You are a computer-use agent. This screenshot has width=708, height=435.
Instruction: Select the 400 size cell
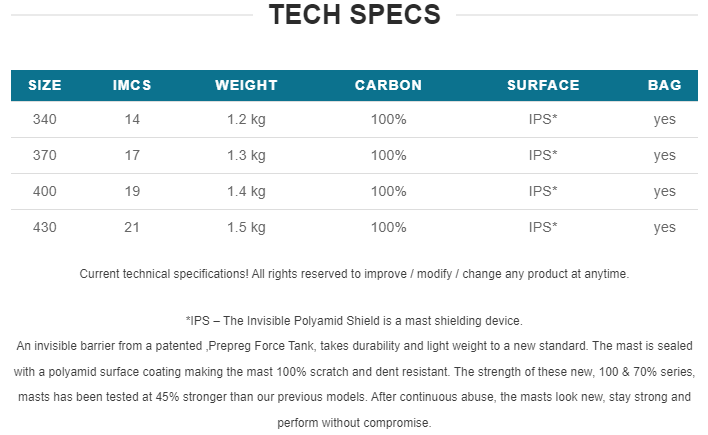pos(45,191)
